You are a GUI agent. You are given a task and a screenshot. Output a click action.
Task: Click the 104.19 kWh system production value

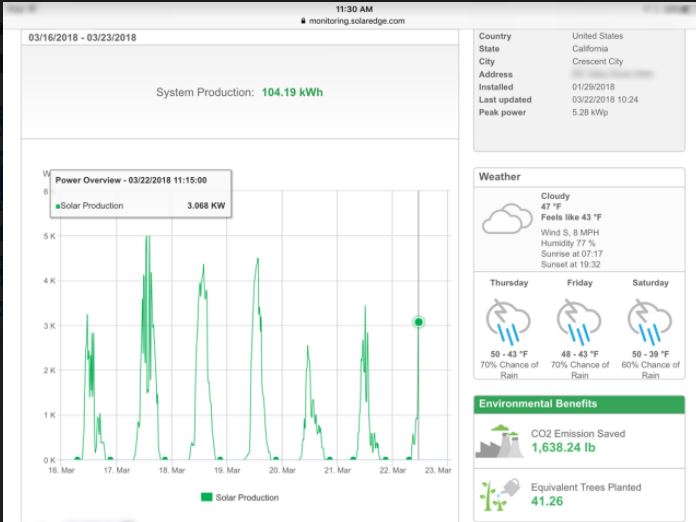(292, 93)
